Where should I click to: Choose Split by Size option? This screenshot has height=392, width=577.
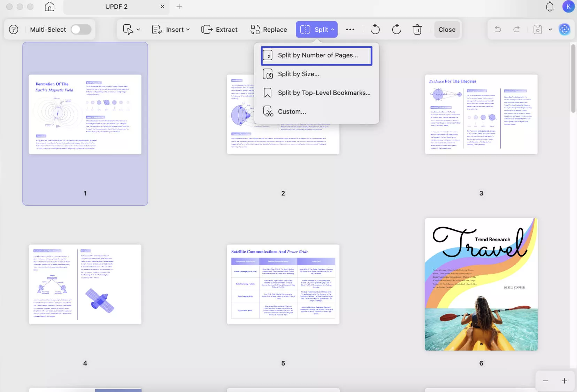pos(317,74)
